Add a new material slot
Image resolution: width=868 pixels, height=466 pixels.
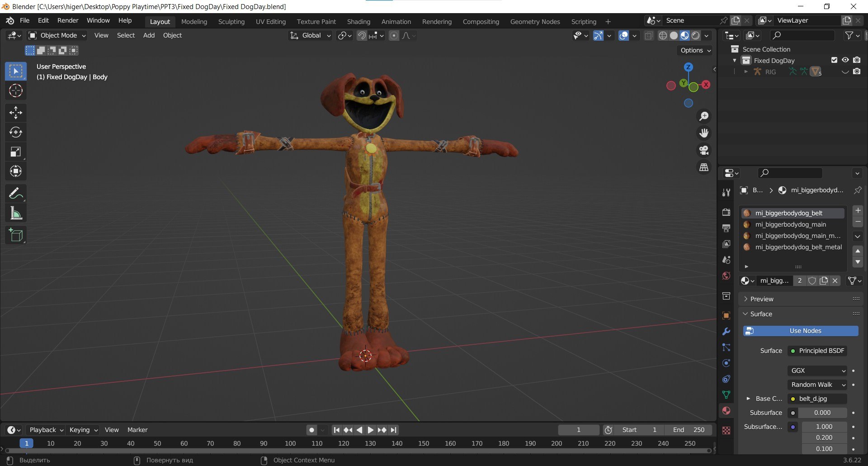(858, 210)
